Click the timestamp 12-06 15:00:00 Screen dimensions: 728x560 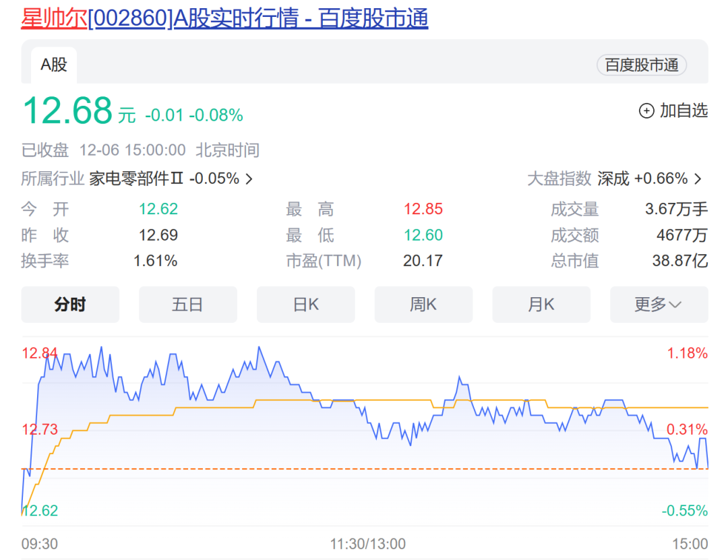pos(132,150)
